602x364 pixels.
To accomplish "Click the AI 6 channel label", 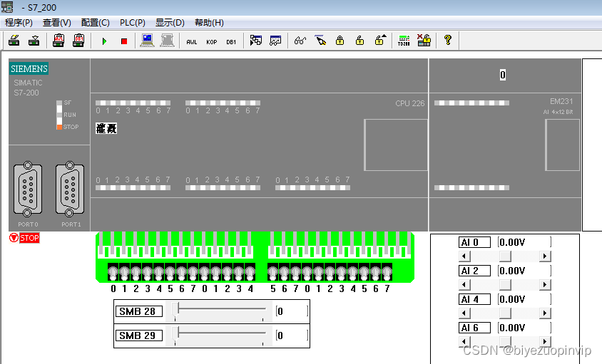I will [474, 328].
